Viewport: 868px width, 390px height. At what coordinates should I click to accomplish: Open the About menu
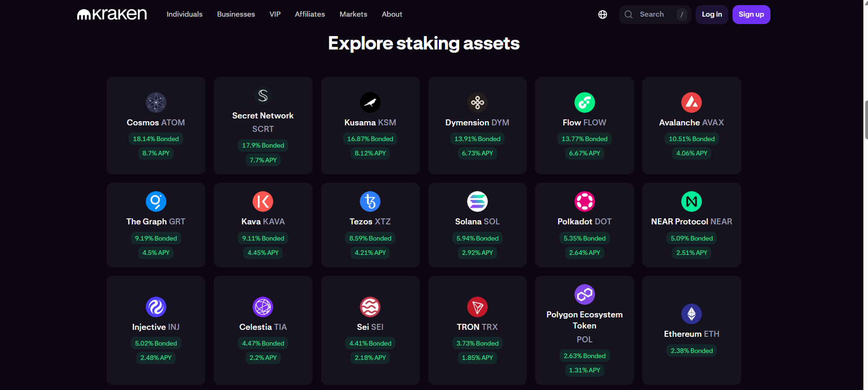[x=392, y=14]
